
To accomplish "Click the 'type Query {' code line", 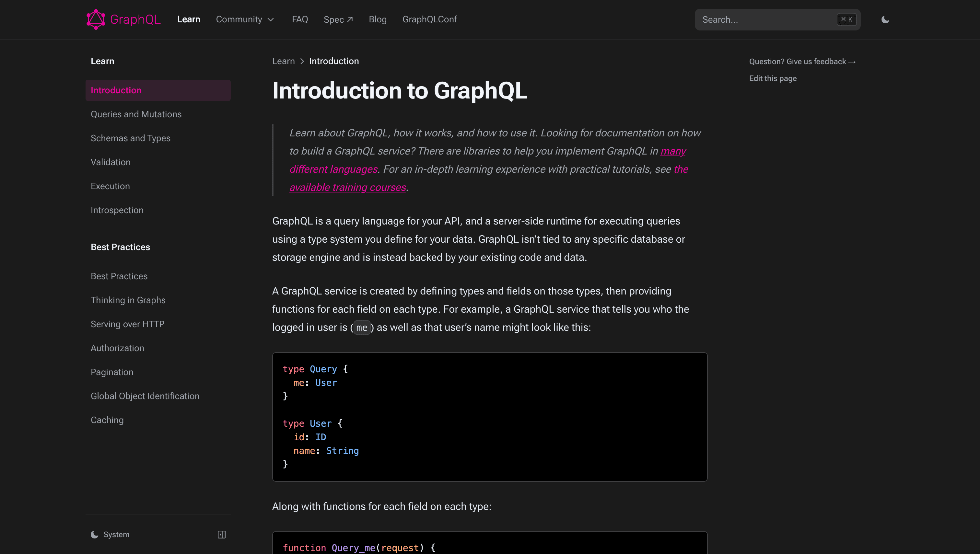I will point(315,369).
